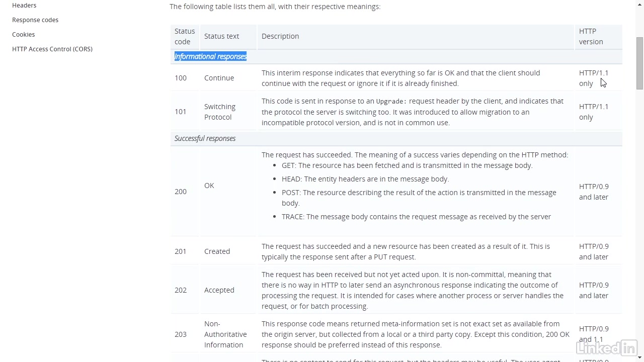Click status code 101 cell

[x=181, y=112]
